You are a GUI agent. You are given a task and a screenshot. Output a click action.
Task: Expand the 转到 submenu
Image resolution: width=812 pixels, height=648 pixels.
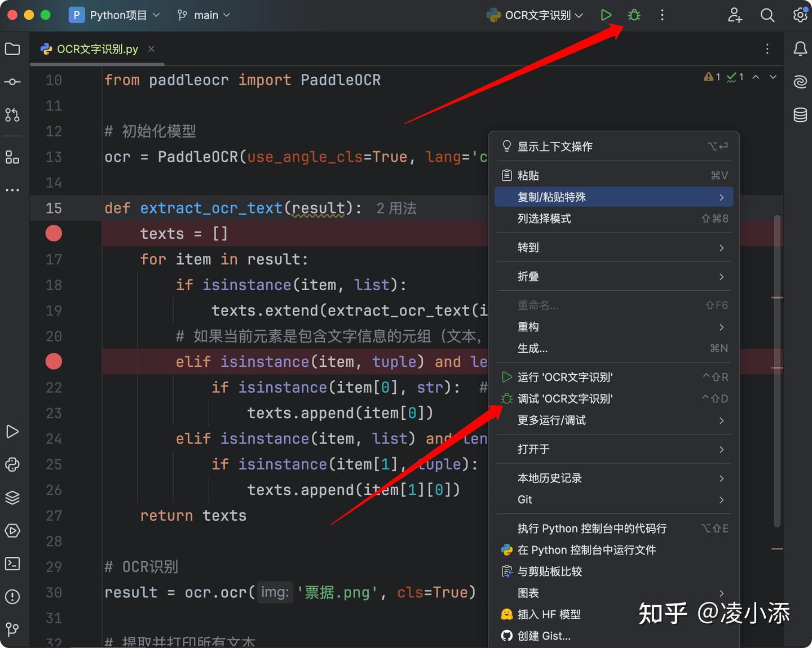click(528, 248)
